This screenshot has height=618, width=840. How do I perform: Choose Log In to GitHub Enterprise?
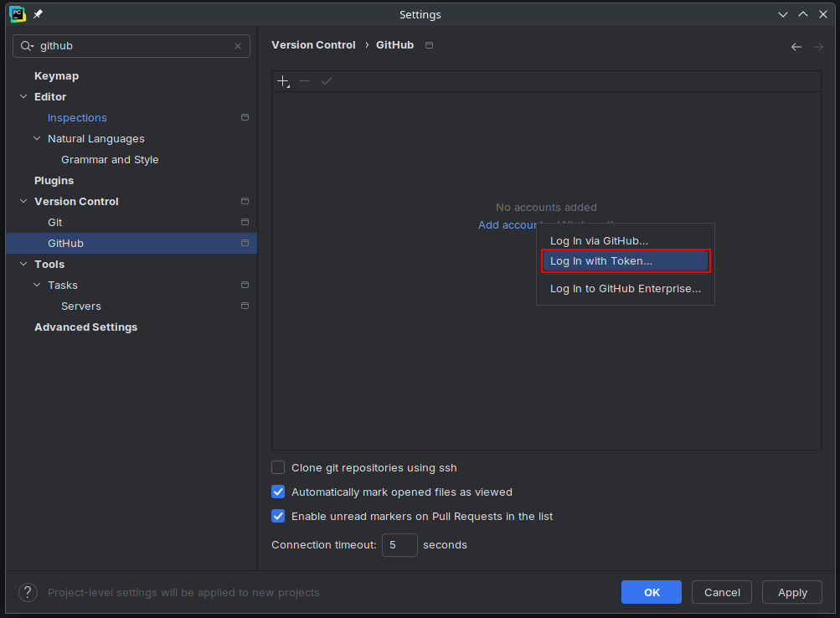[x=626, y=288]
